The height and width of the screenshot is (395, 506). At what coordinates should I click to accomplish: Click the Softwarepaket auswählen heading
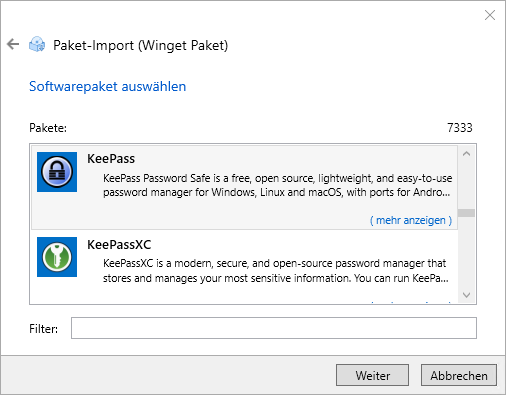tap(107, 87)
